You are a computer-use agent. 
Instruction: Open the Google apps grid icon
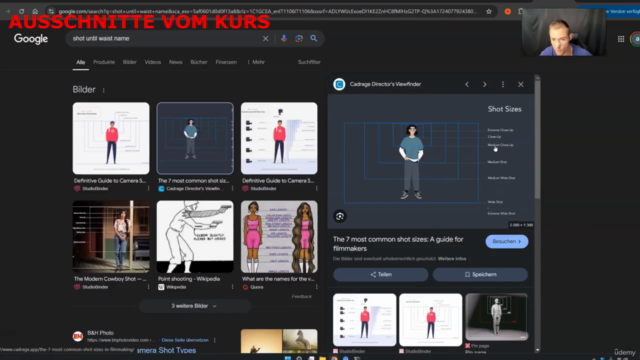pyautogui.click(x=620, y=39)
